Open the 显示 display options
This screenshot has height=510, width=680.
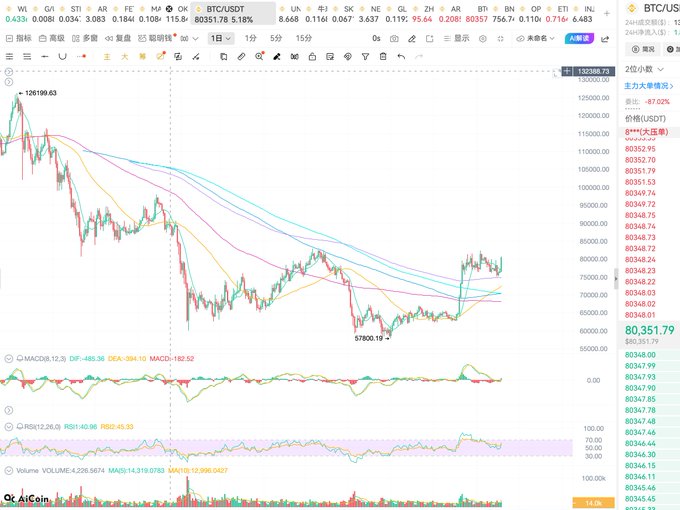tap(457, 38)
